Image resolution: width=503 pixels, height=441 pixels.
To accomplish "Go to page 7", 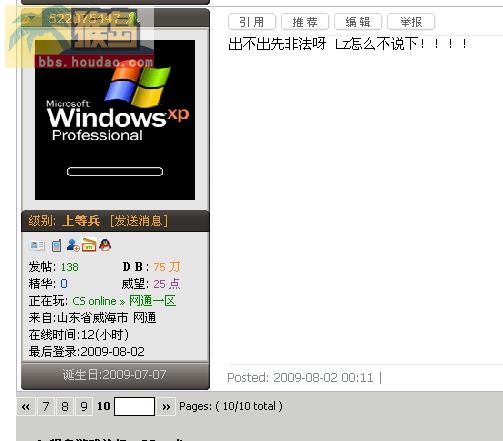I will pyautogui.click(x=46, y=406).
